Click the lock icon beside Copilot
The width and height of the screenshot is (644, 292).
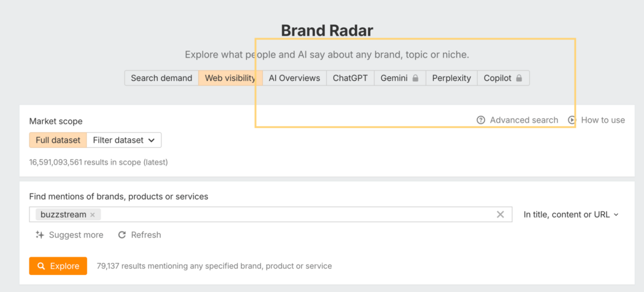tap(519, 78)
